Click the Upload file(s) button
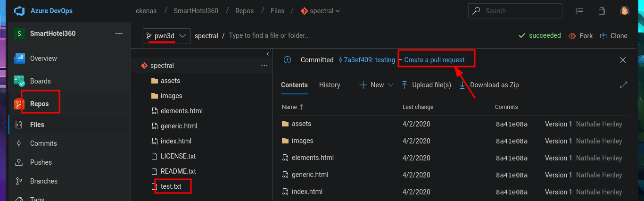Image resolution: width=644 pixels, height=201 pixels. point(427,85)
